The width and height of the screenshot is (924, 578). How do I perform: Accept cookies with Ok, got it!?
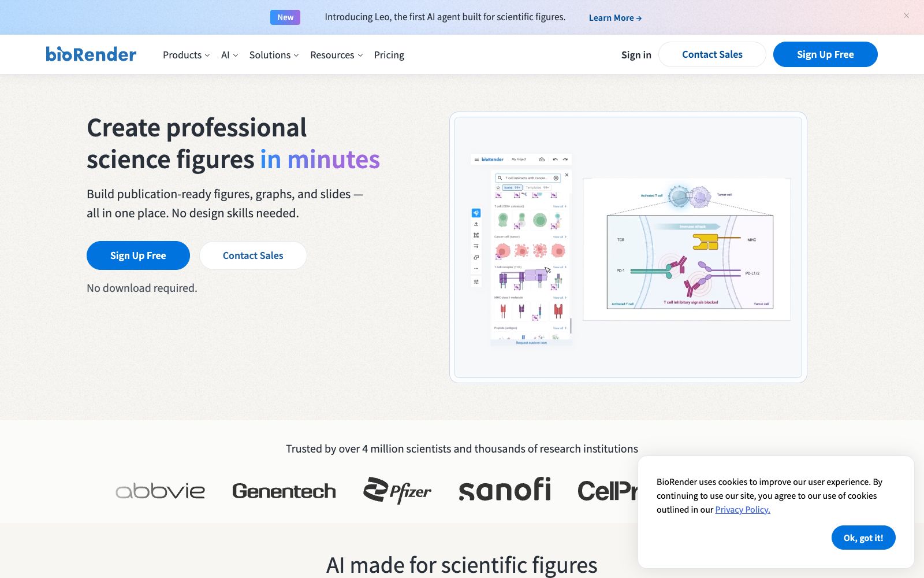click(863, 538)
